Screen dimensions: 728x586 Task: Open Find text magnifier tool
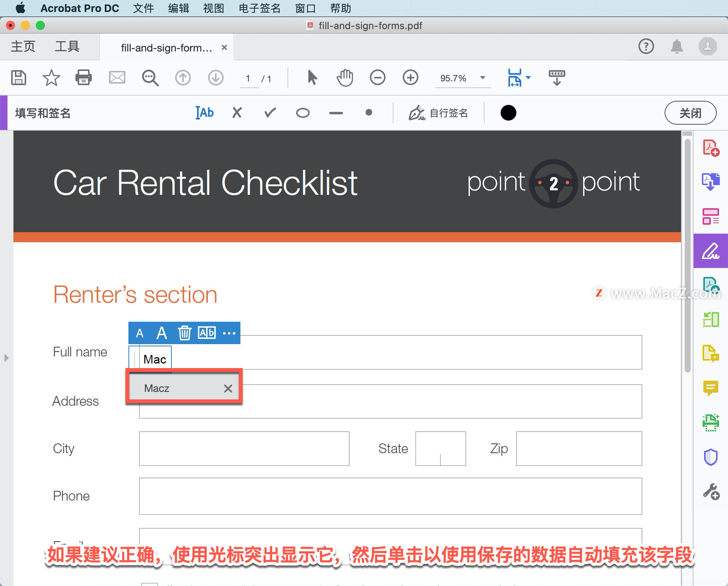click(x=150, y=78)
